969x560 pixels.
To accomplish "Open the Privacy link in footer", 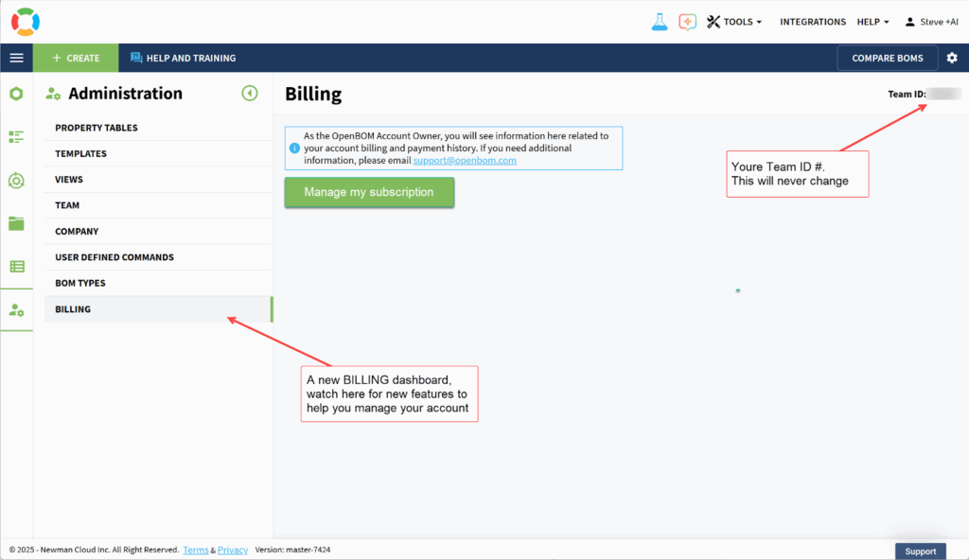I will click(233, 550).
